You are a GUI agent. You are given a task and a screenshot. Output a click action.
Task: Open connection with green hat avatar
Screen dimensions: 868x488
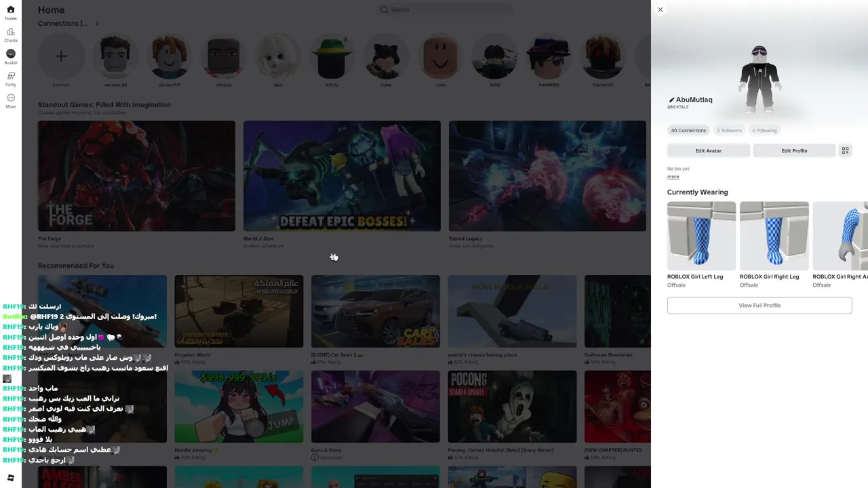pos(332,56)
